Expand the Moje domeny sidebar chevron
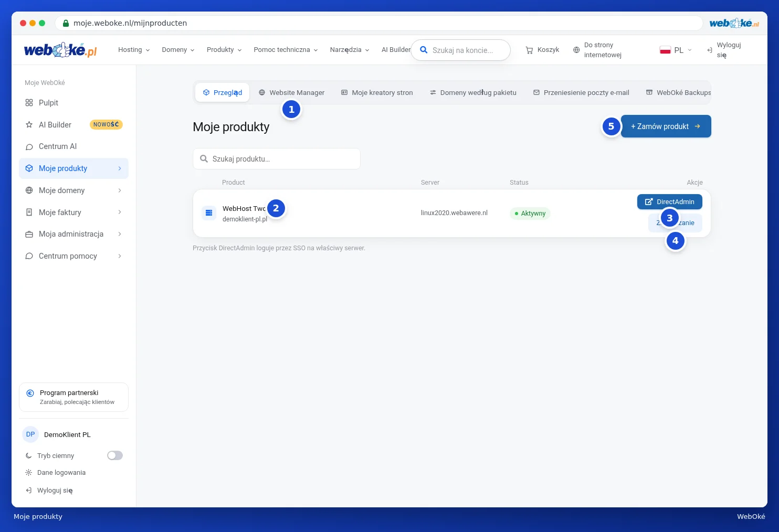The width and height of the screenshot is (779, 532). click(x=120, y=190)
